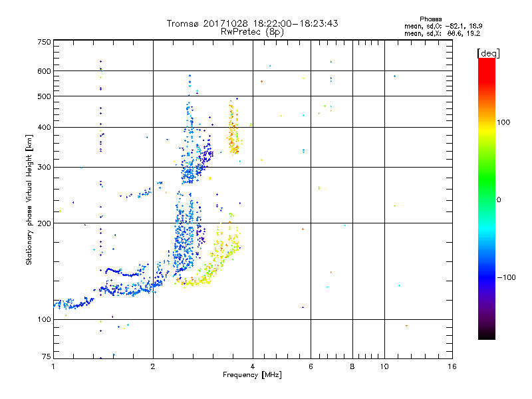532x399 pixels.
Task: Click the x-axis '1' tick label
Action: [53, 366]
